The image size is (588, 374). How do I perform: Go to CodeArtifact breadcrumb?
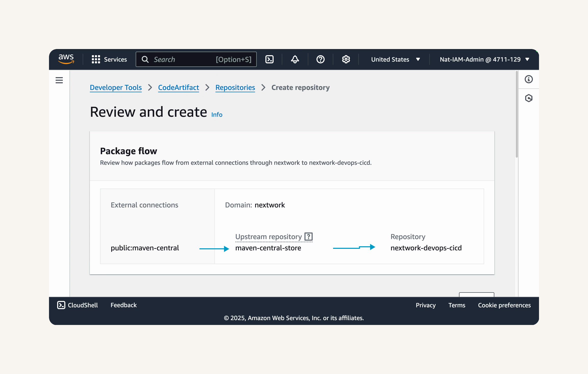point(179,87)
